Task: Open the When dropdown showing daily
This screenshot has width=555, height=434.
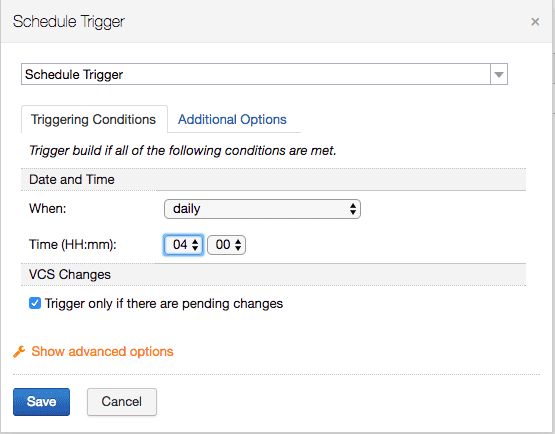Action: (x=262, y=209)
